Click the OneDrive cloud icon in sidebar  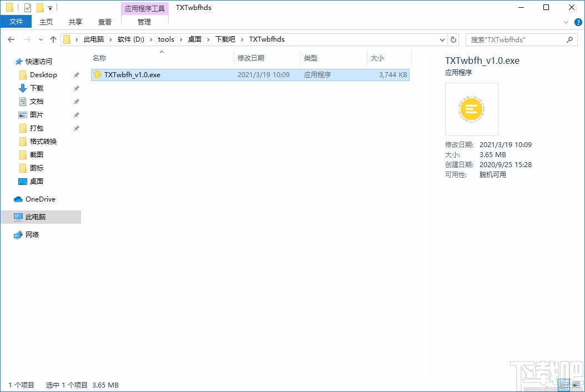[x=17, y=199]
